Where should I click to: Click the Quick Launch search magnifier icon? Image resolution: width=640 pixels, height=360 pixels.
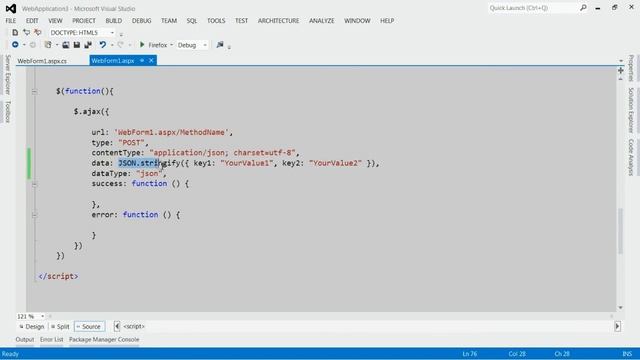[x=583, y=8]
